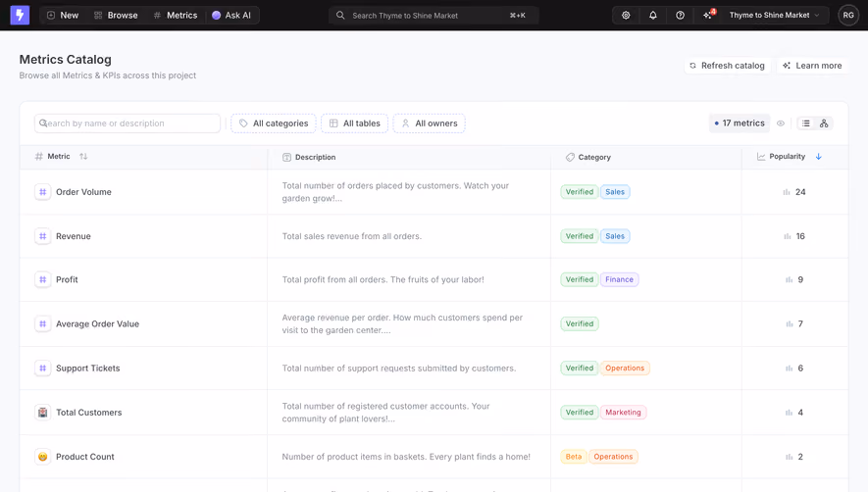Screen dimensions: 868x492
Task: Click the Revenue hash icon
Action: click(42, 236)
